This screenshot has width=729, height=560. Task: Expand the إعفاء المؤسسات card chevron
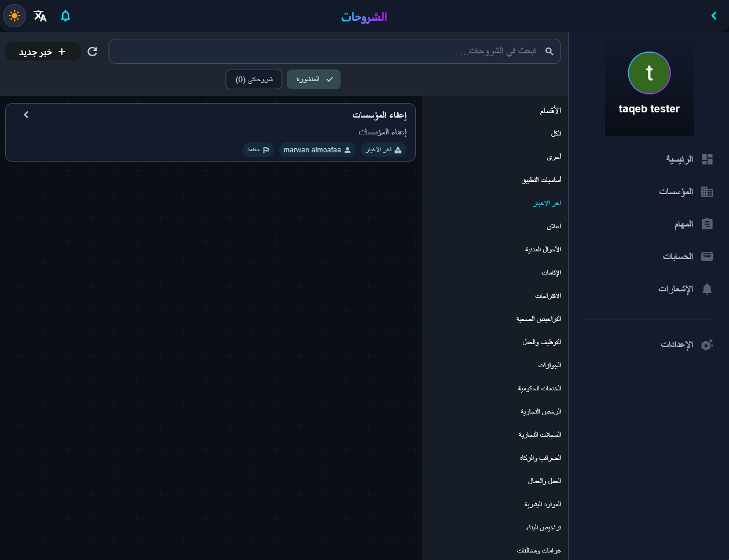[x=26, y=115]
